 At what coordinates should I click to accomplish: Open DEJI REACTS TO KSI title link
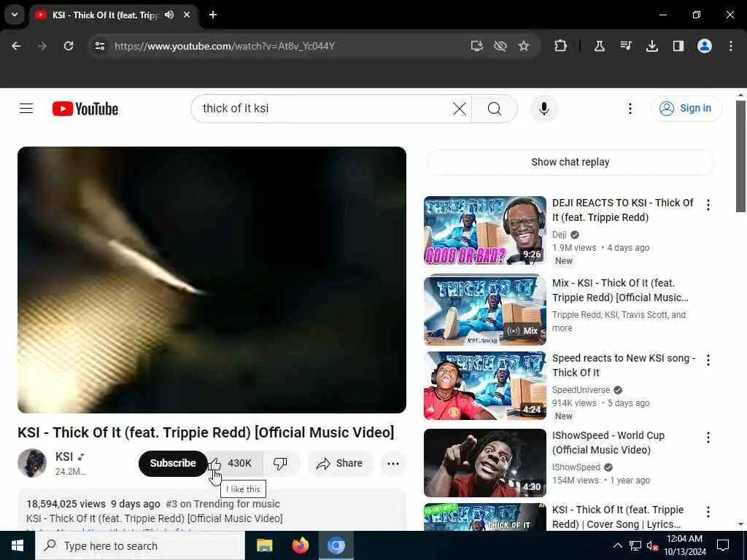click(x=623, y=210)
